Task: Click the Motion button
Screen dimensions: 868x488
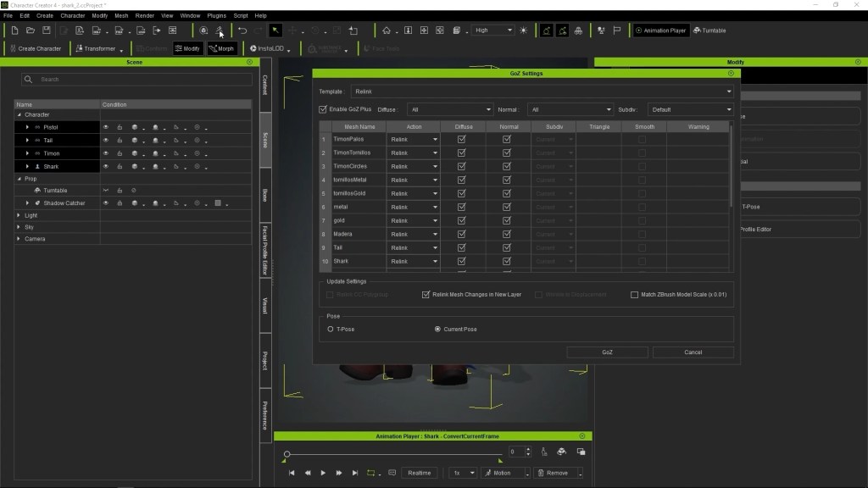Action: tap(502, 473)
